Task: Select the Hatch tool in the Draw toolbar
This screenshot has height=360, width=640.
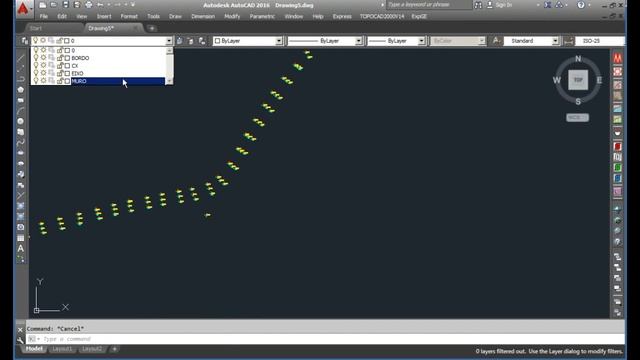Action: 21,206
